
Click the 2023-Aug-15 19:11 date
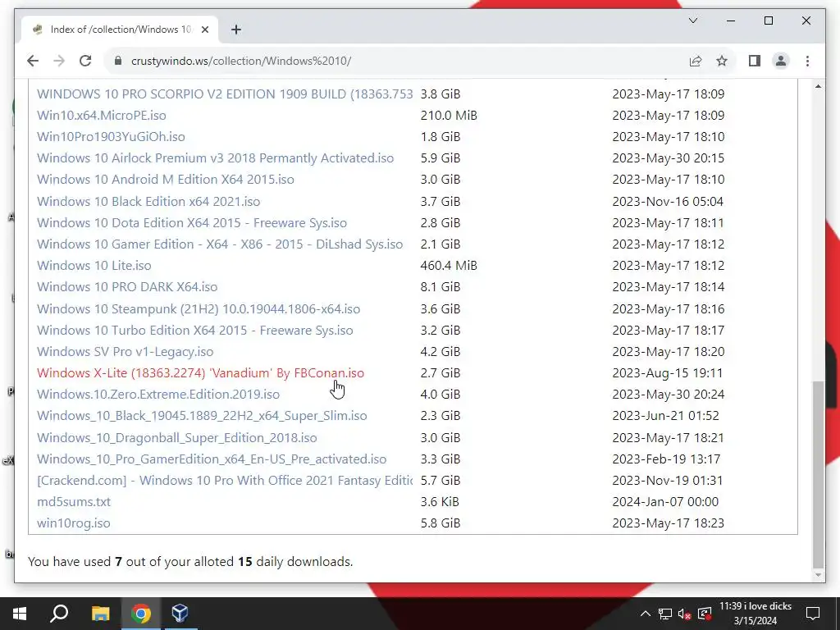click(x=668, y=373)
